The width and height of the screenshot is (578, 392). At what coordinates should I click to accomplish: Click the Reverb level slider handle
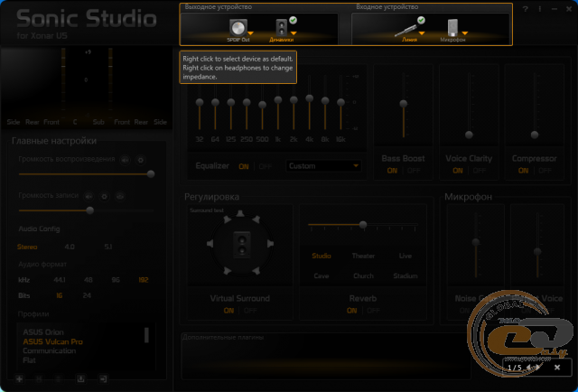363,225
